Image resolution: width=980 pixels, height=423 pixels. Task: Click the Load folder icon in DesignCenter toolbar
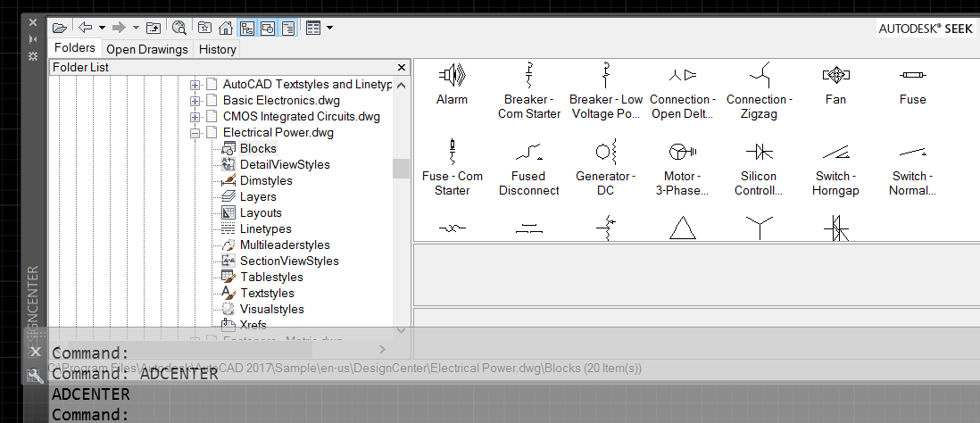tap(60, 28)
